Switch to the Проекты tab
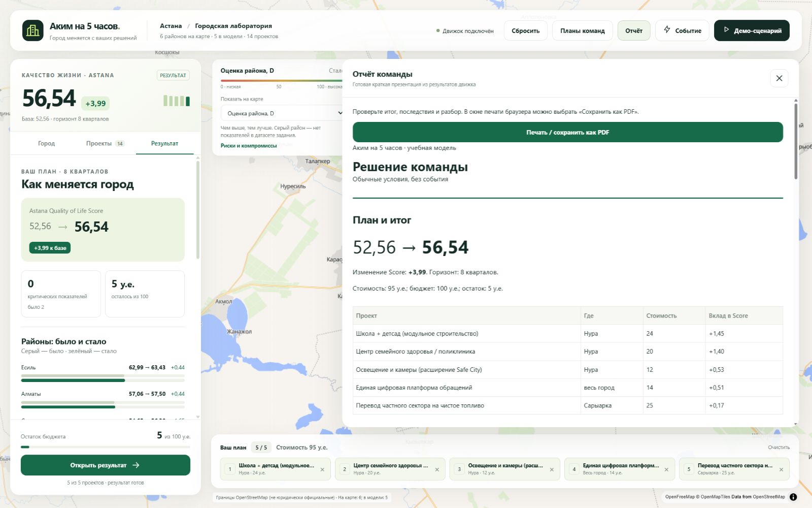The width and height of the screenshot is (812, 508). pyautogui.click(x=105, y=143)
